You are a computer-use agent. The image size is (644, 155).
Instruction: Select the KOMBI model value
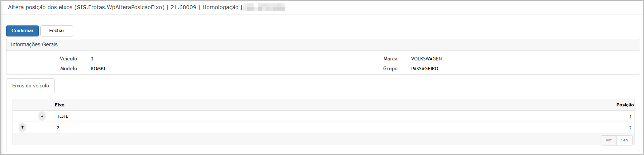[x=98, y=69]
